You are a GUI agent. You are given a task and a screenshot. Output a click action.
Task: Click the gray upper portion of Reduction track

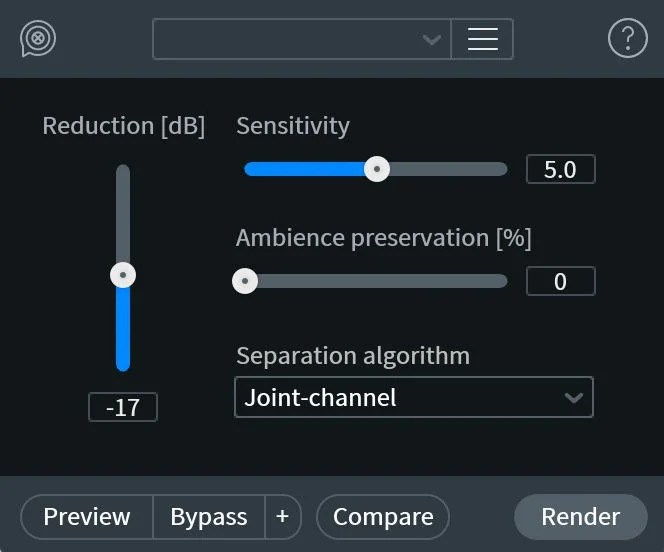click(123, 213)
